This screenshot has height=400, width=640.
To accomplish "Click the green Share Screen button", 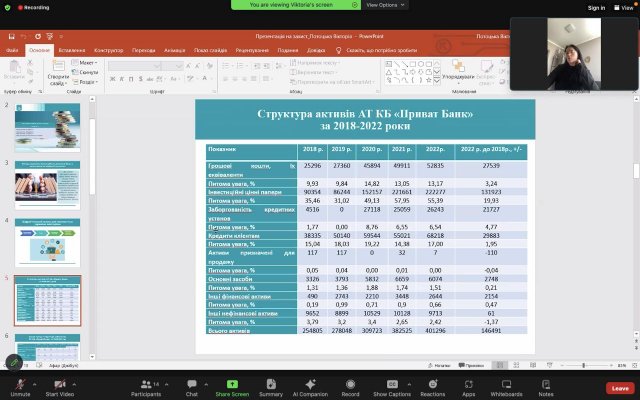I will click(x=232, y=382).
